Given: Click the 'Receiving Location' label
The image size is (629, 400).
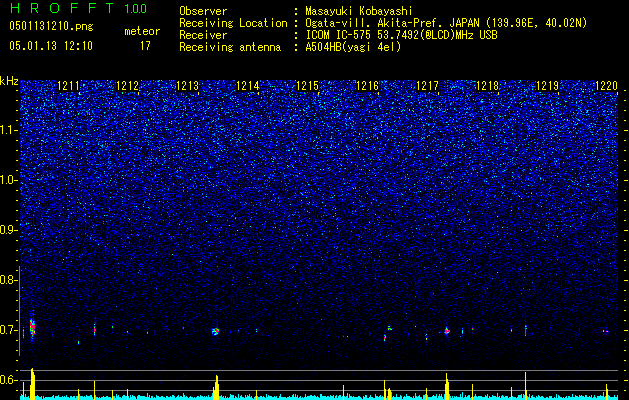Looking at the screenshot, I should pos(233,23).
